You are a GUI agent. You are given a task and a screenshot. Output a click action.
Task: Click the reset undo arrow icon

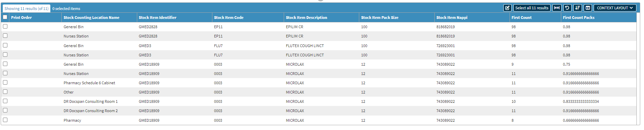click(x=567, y=8)
